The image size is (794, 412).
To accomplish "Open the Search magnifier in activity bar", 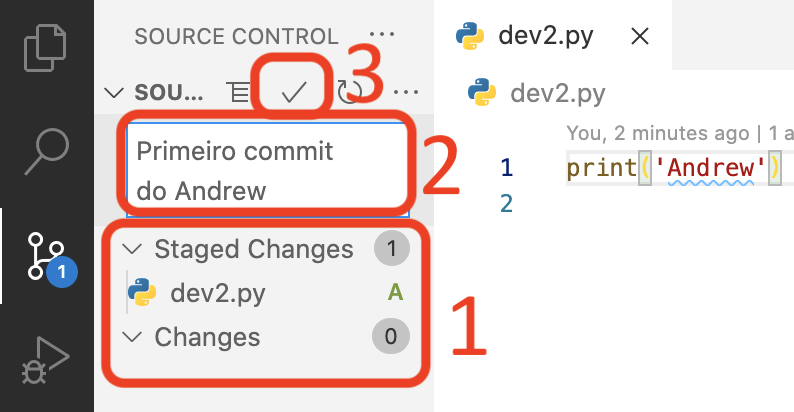I will coord(47,151).
